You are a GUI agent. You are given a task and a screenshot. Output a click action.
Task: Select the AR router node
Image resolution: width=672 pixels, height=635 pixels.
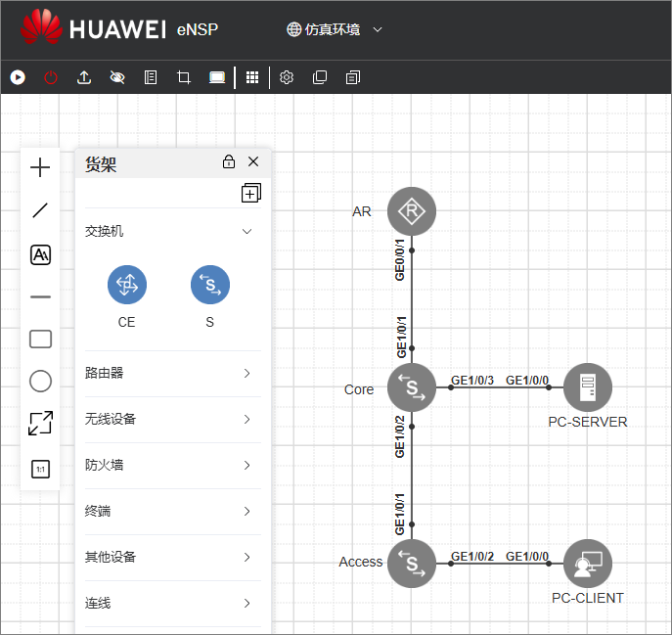click(x=412, y=211)
